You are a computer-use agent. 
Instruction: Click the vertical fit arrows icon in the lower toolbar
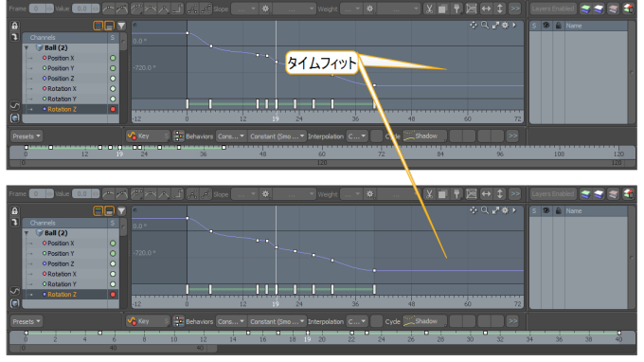tap(500, 194)
